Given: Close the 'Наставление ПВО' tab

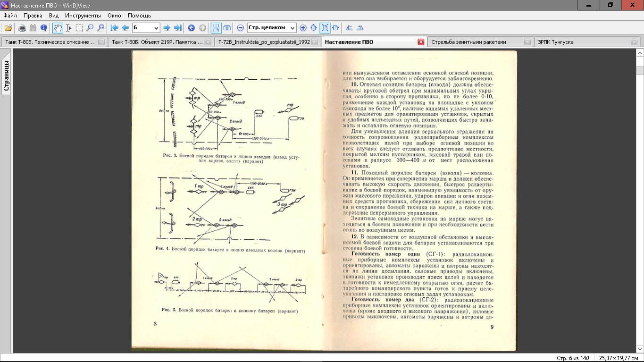Looking at the screenshot, I should click(x=421, y=42).
